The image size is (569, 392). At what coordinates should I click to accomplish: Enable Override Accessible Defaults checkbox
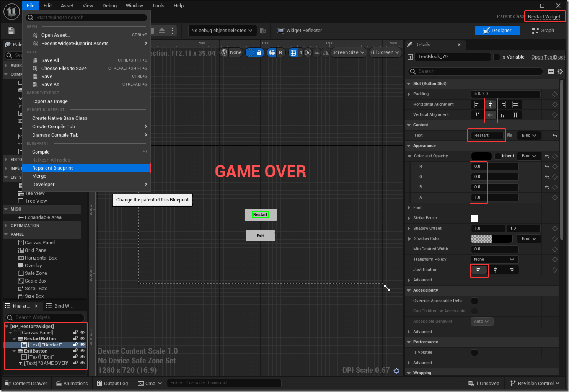(474, 301)
